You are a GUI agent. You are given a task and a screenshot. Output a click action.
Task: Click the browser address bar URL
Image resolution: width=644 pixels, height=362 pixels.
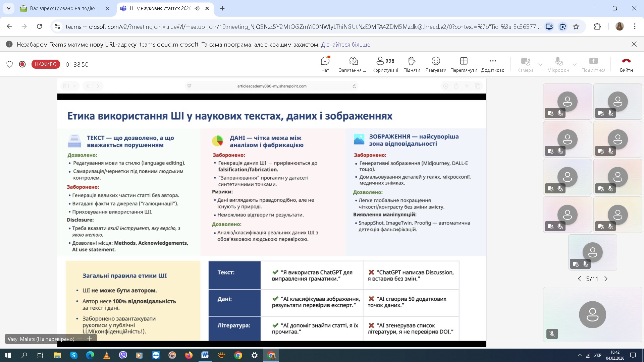click(302, 26)
